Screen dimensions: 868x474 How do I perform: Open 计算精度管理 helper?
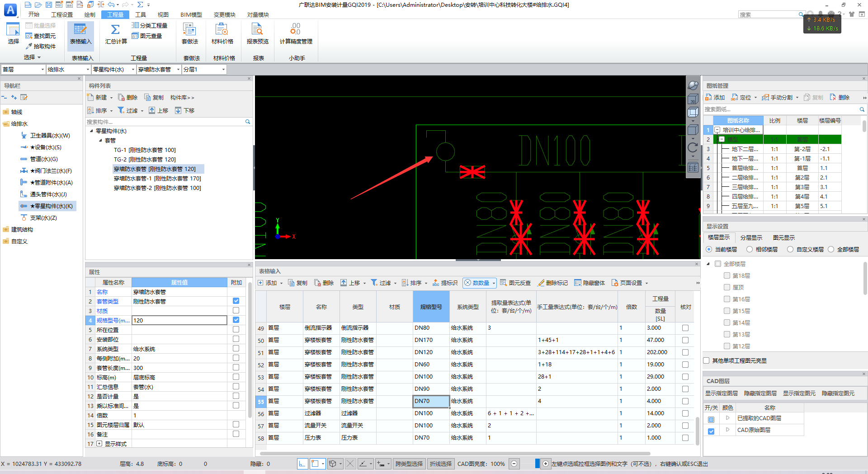click(296, 34)
